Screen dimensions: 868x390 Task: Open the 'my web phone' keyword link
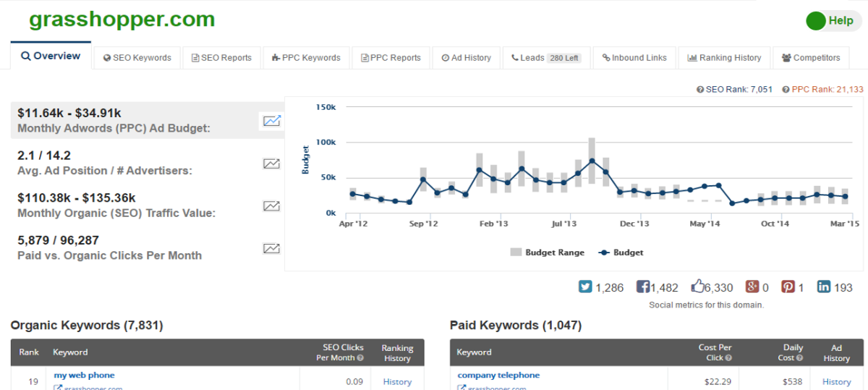pyautogui.click(x=84, y=375)
